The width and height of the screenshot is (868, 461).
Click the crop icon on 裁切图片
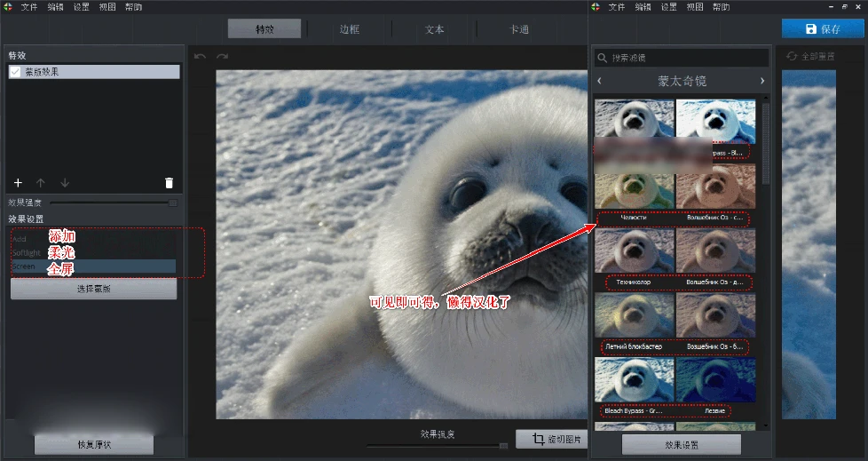tap(538, 439)
